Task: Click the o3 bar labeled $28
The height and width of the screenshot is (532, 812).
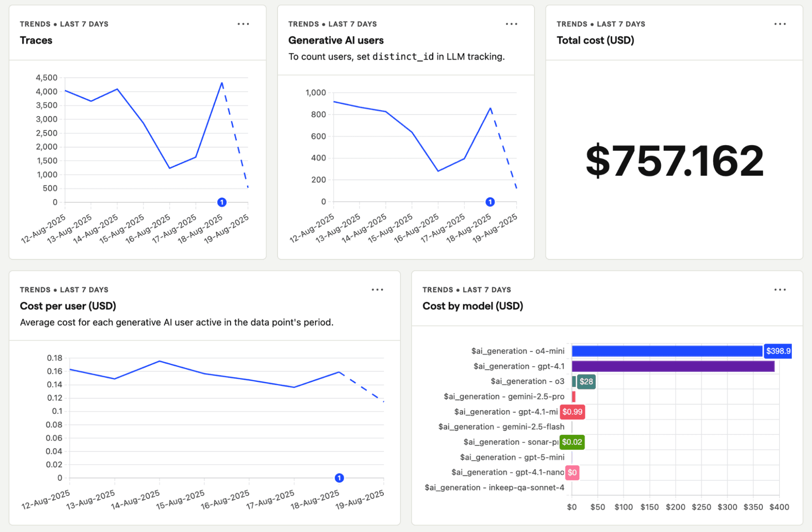Action: 585,381
